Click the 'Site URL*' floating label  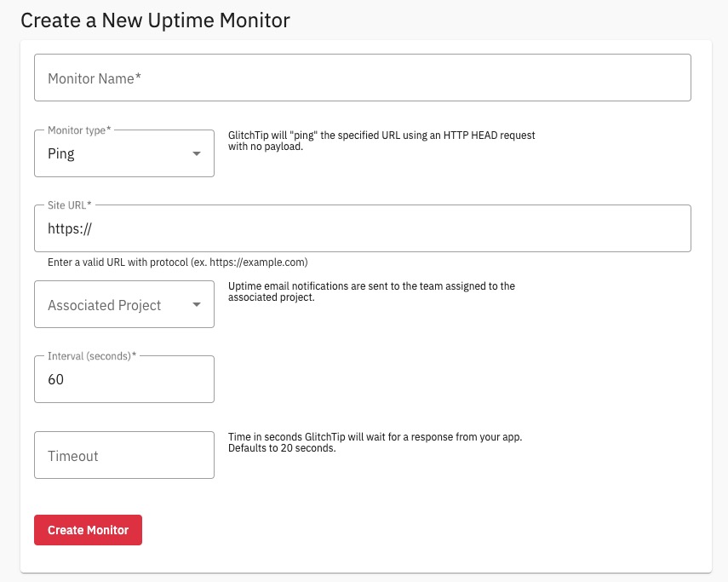point(70,205)
